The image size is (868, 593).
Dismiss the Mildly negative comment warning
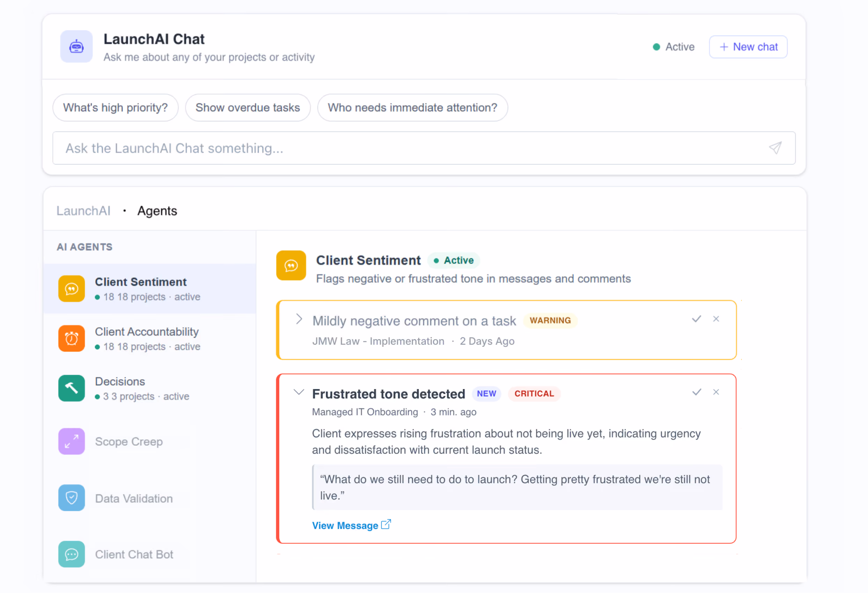(716, 319)
